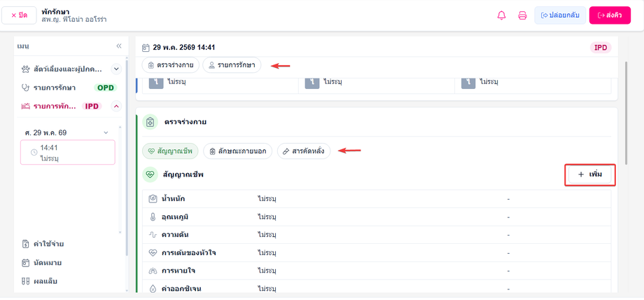Expand the ศ. 29 พ.ค. 69 date dropdown

pyautogui.click(x=106, y=132)
